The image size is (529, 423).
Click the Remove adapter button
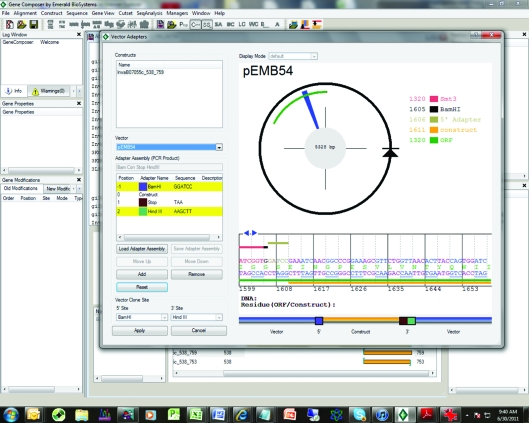[197, 274]
